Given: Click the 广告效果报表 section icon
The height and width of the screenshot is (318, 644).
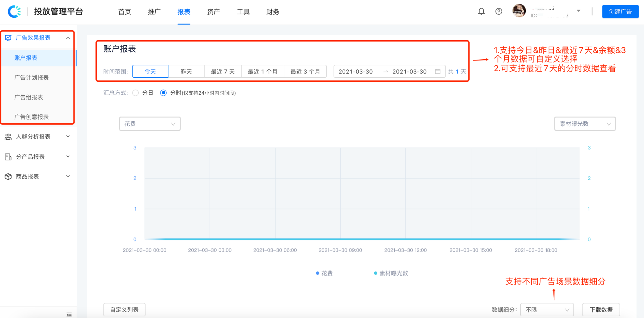Looking at the screenshot, I should (x=8, y=38).
